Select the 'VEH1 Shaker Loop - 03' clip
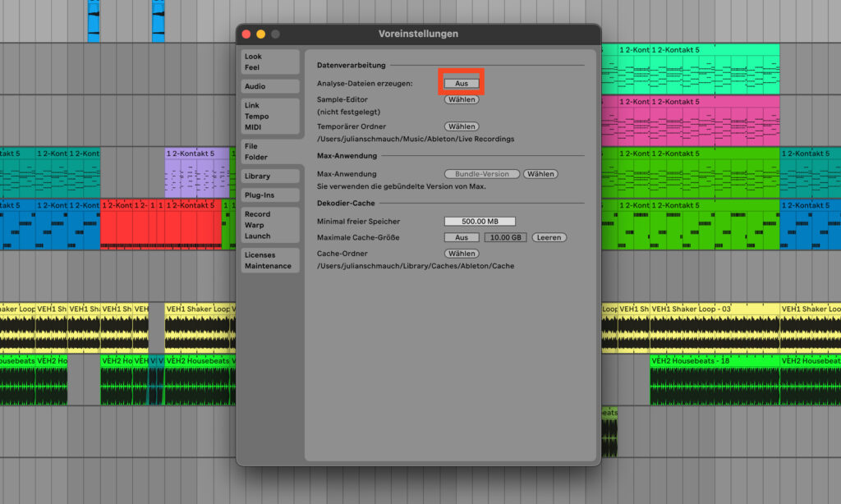 [x=715, y=328]
